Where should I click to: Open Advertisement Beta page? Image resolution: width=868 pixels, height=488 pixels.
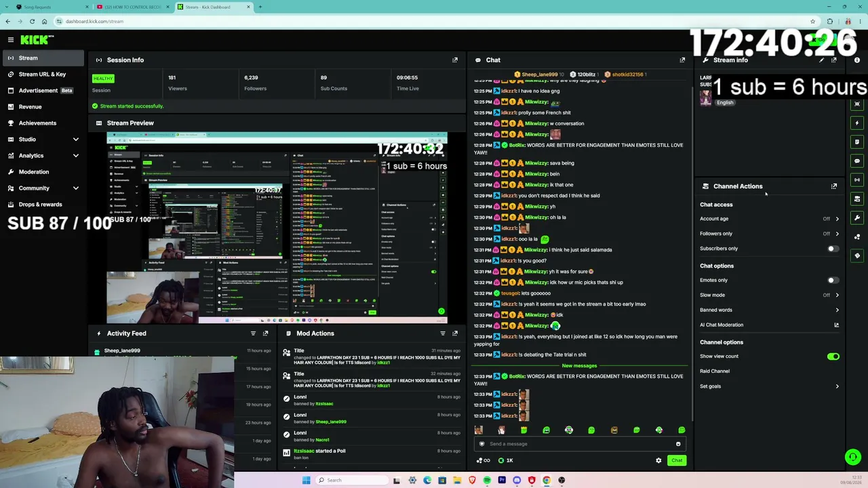click(42, 90)
